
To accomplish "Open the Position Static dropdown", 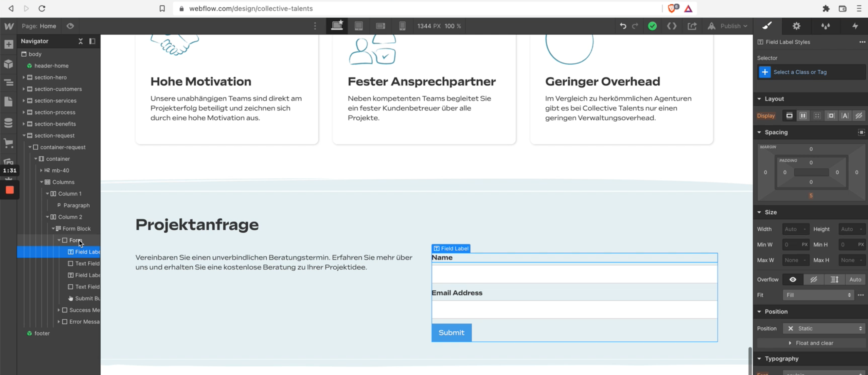I will [x=824, y=328].
